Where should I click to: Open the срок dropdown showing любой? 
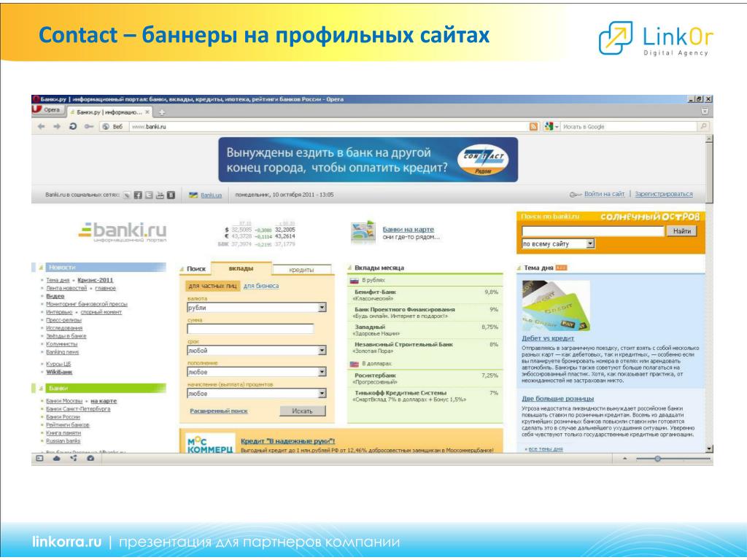tap(257, 351)
